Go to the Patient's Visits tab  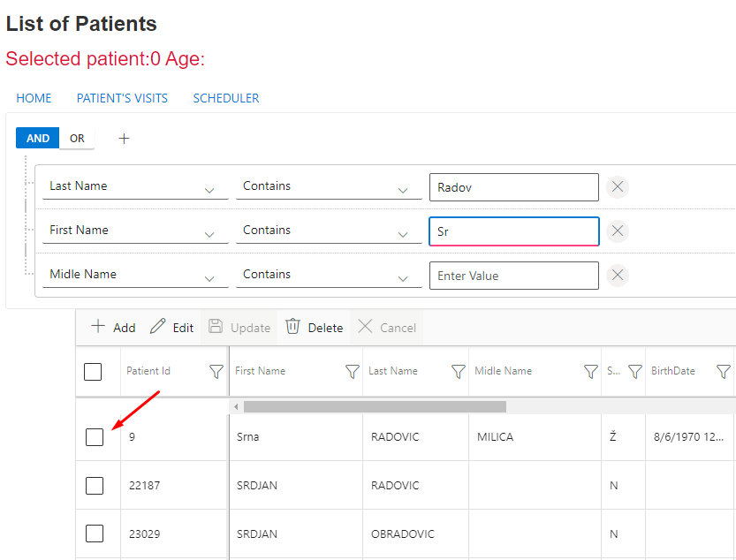point(122,98)
